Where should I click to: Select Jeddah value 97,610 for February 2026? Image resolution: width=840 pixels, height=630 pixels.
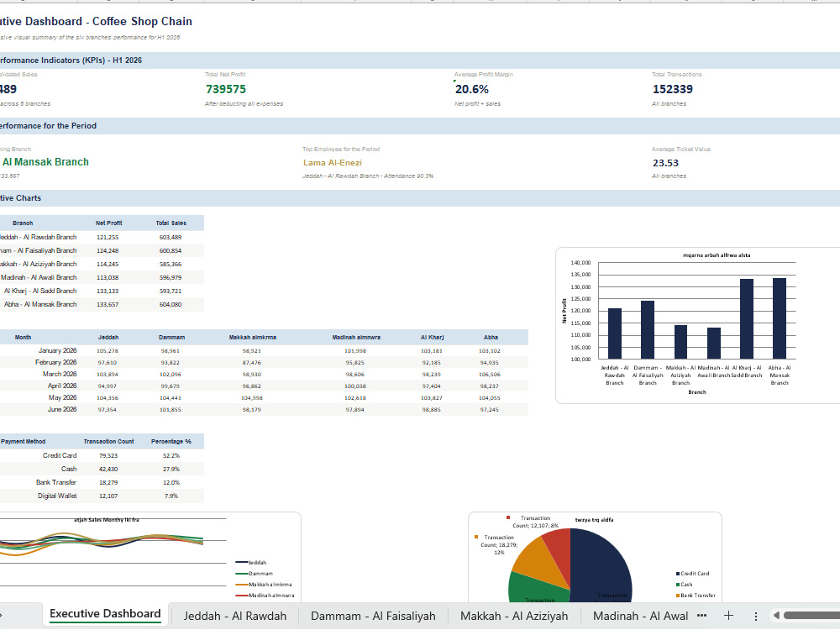[x=108, y=363]
